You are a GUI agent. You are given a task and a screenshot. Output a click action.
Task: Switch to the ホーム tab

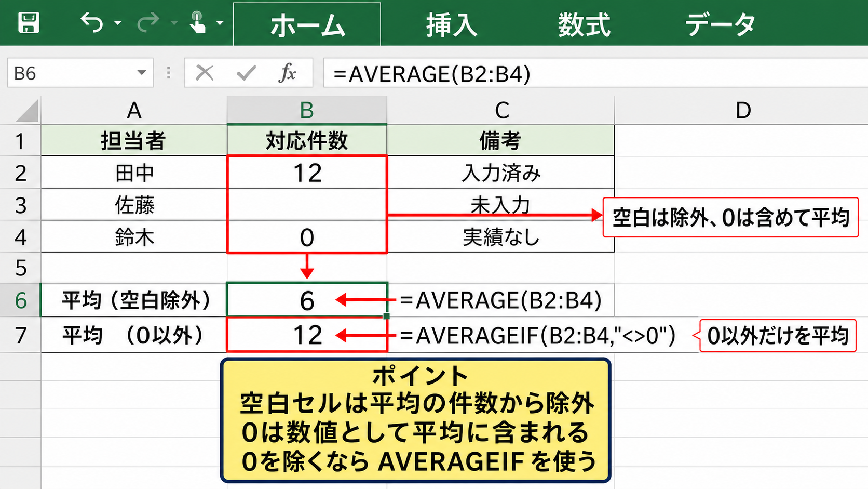(x=307, y=24)
